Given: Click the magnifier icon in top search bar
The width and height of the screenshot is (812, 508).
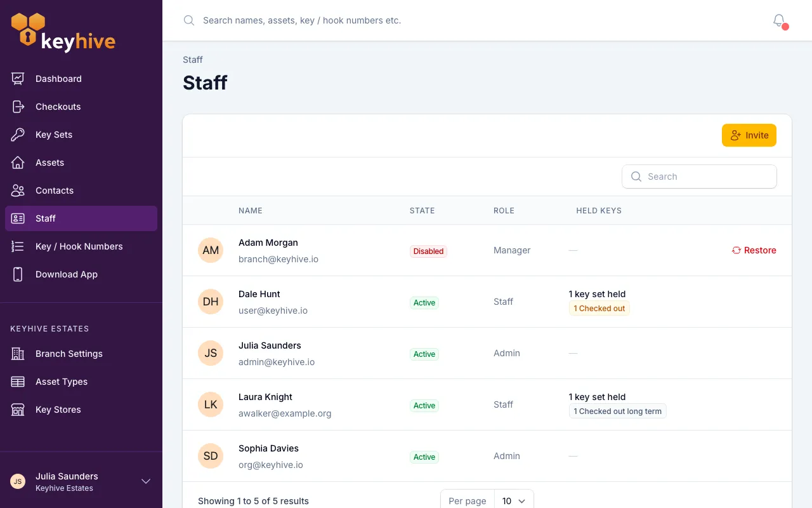Looking at the screenshot, I should [x=189, y=20].
